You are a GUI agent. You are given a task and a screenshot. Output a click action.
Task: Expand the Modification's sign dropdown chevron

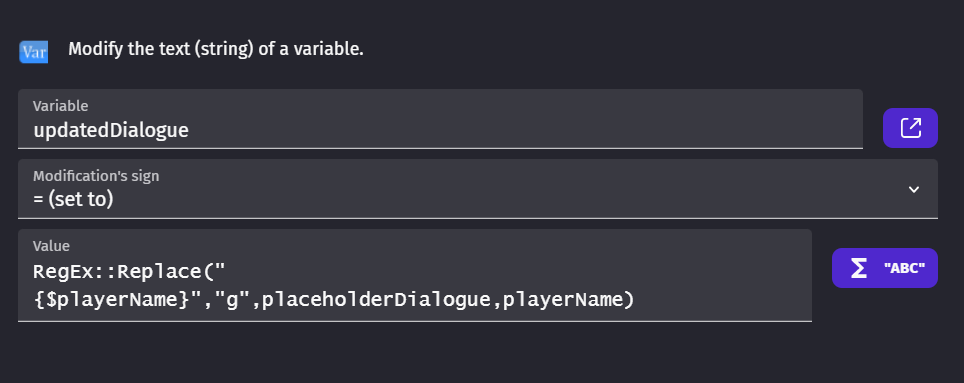tap(914, 189)
